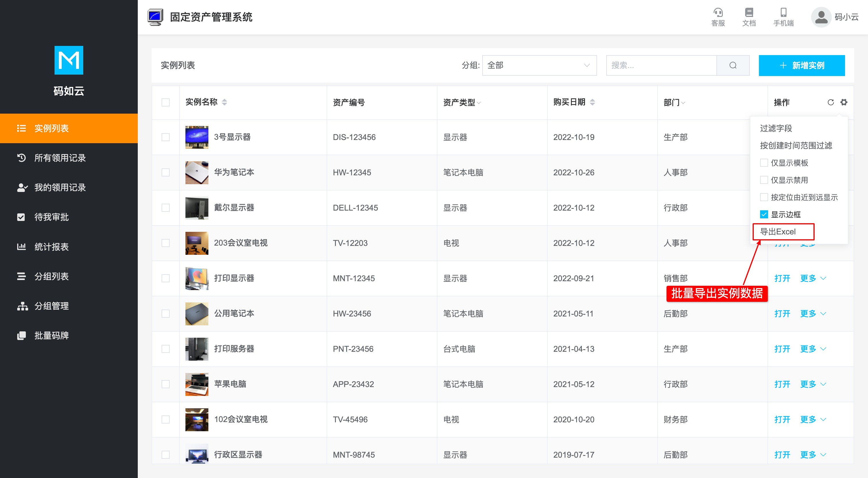
Task: Uncheck 显示边框 checkbox
Action: 764,214
